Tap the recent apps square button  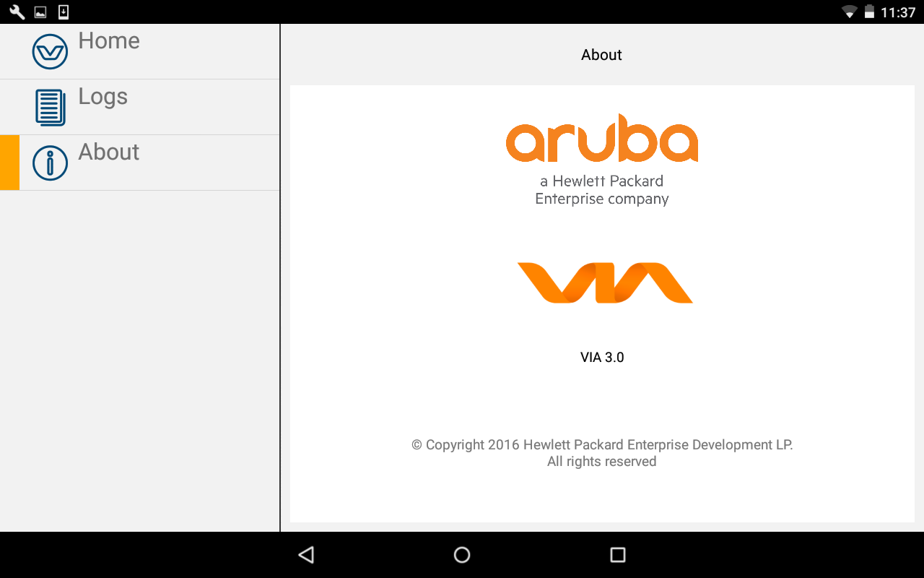click(617, 555)
